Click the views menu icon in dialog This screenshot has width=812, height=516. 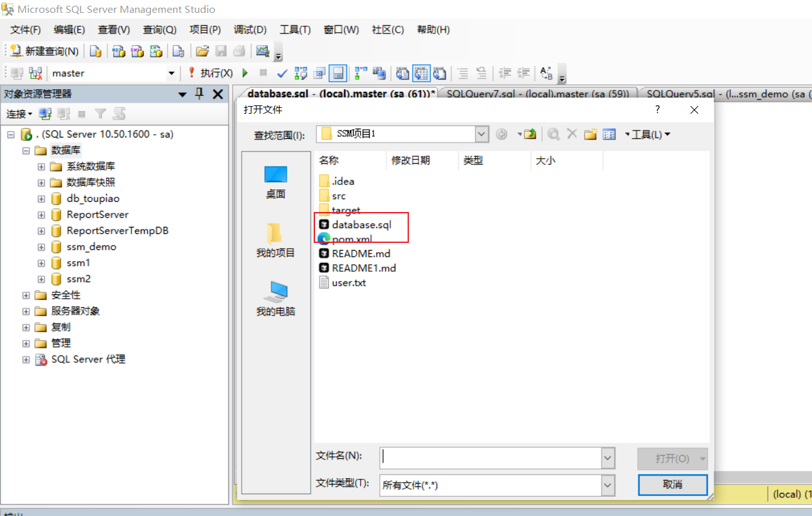[609, 134]
